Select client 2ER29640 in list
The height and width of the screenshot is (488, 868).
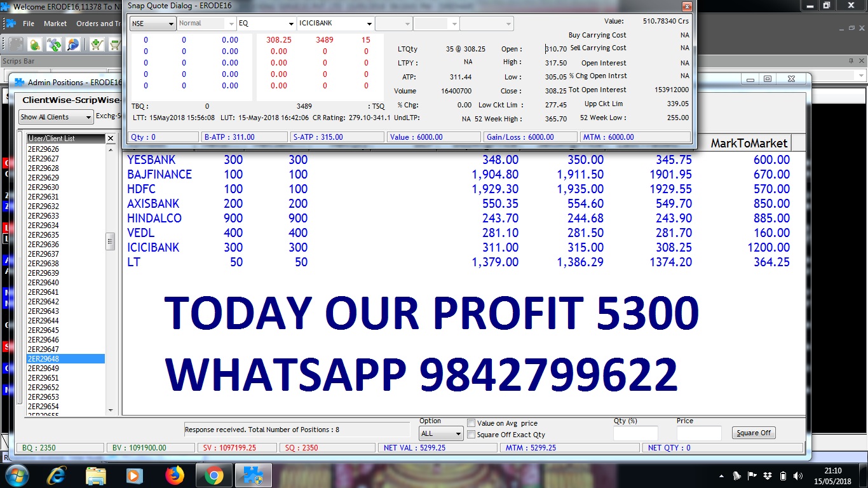coord(65,283)
